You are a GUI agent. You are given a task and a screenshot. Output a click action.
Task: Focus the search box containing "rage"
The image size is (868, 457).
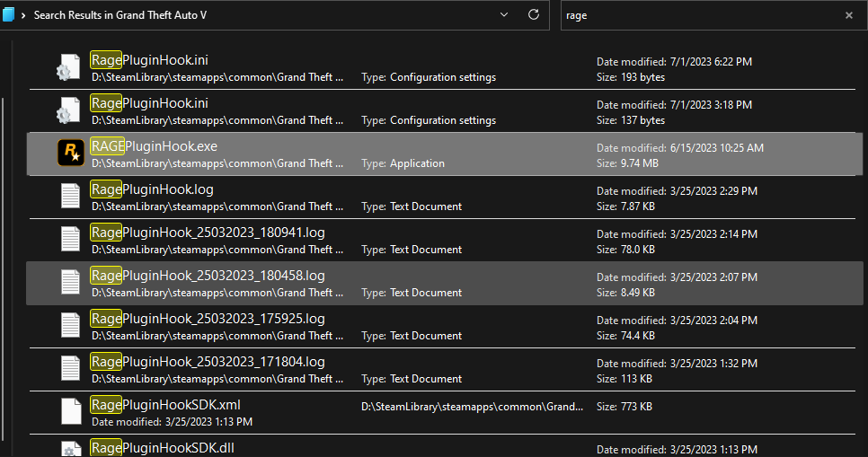701,15
